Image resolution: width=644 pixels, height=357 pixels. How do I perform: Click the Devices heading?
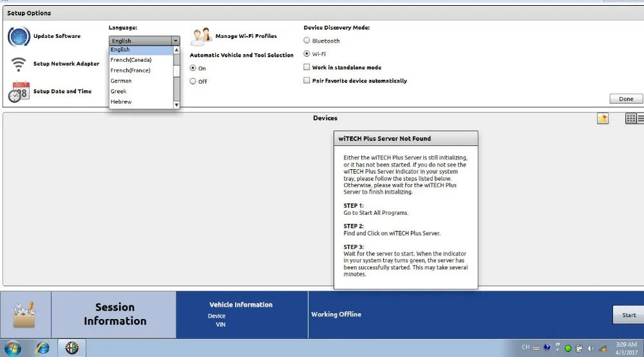325,118
